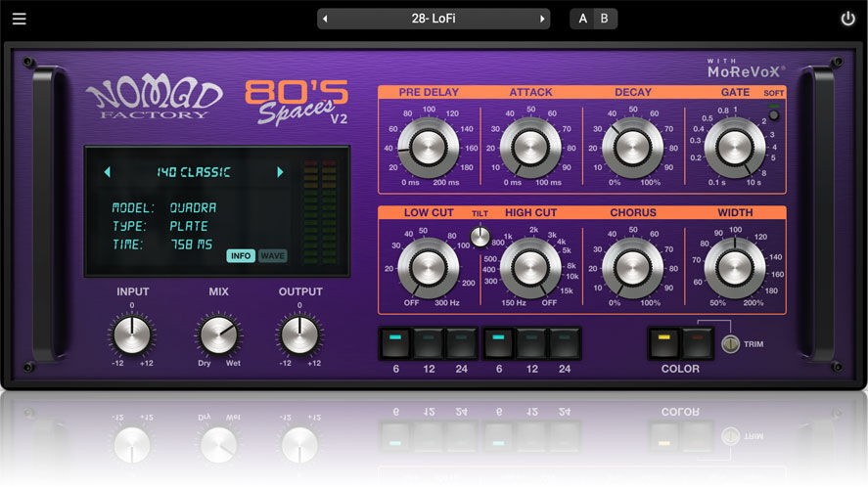Click the small Tilt knob
Viewport: 868px width, 489px height.
(x=480, y=236)
